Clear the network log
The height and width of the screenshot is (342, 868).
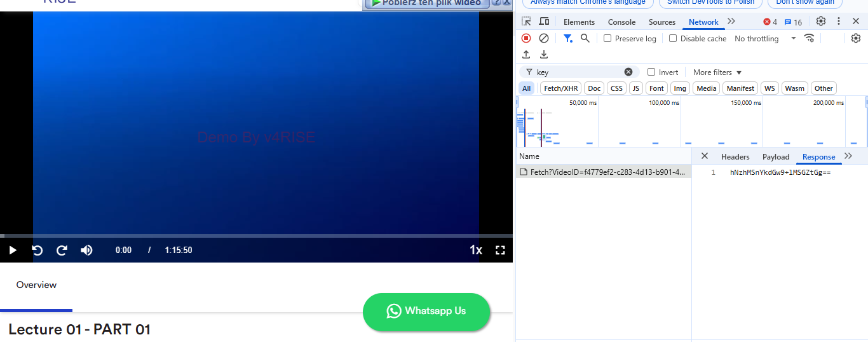point(544,38)
